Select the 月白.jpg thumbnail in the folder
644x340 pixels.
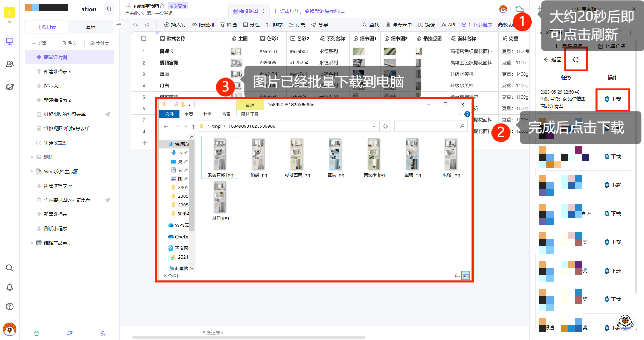(x=220, y=196)
